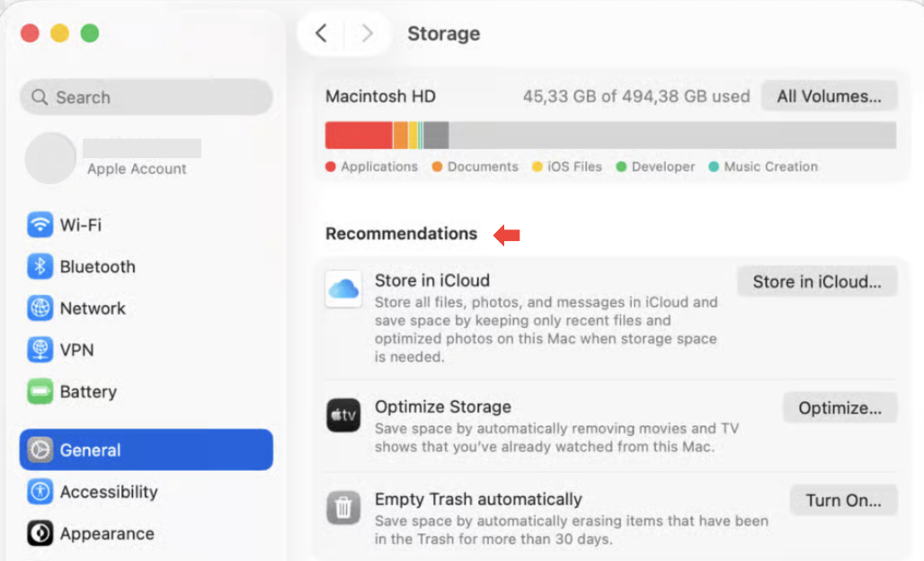Image resolution: width=924 pixels, height=561 pixels.
Task: Open the Apple Account text link
Action: point(137,168)
